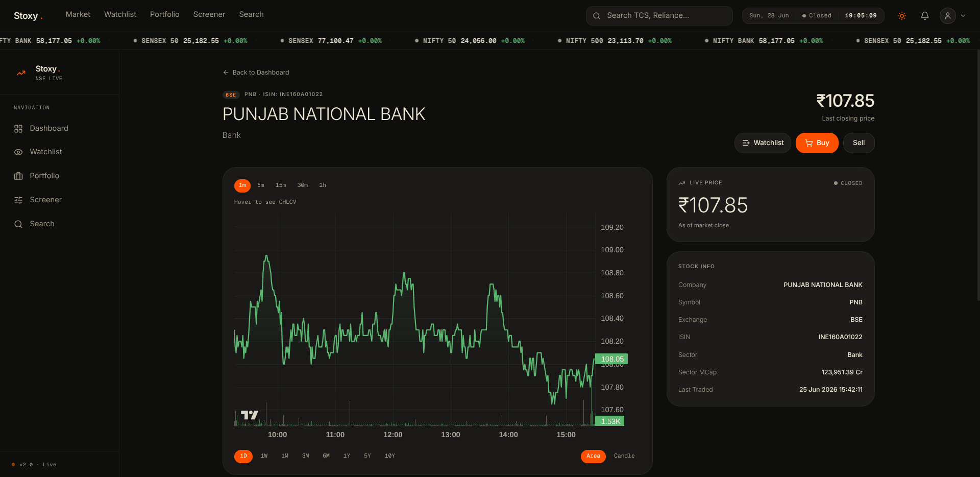The width and height of the screenshot is (980, 477).
Task: Select the 1M range
Action: point(285,456)
